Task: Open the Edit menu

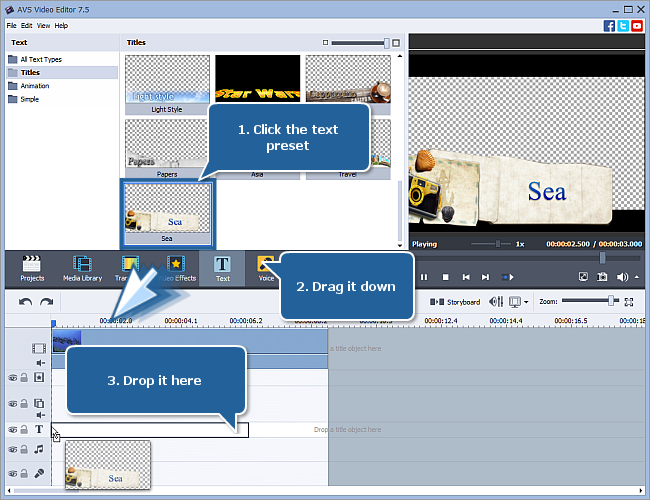Action: (x=27, y=26)
